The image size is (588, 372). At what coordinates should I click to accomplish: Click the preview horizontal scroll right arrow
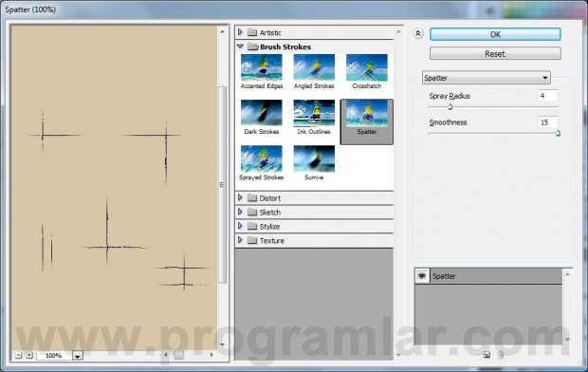coord(211,355)
